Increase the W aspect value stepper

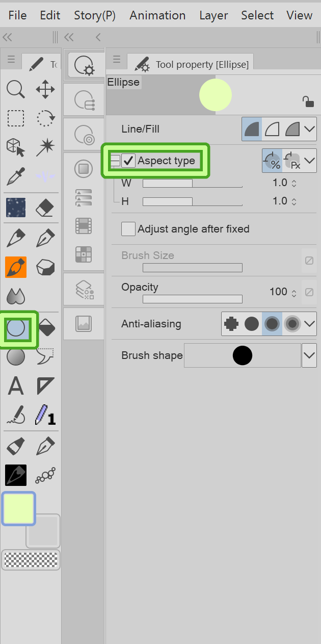(x=294, y=181)
